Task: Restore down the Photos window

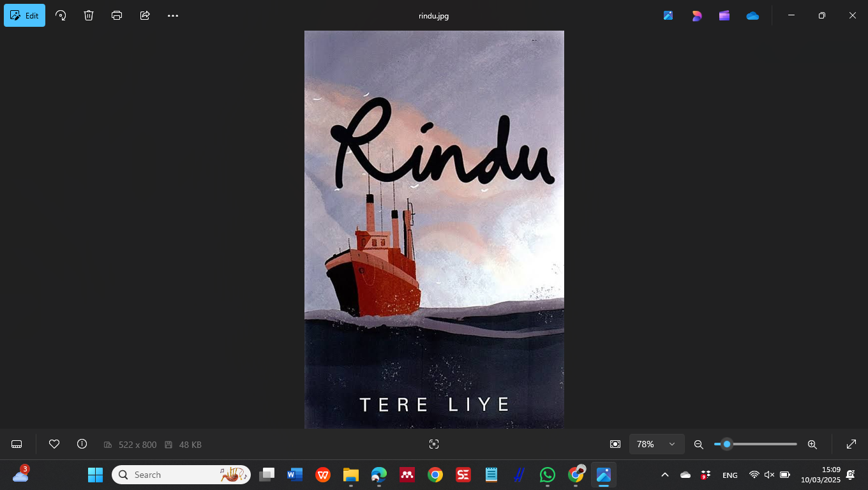Action: [x=822, y=15]
